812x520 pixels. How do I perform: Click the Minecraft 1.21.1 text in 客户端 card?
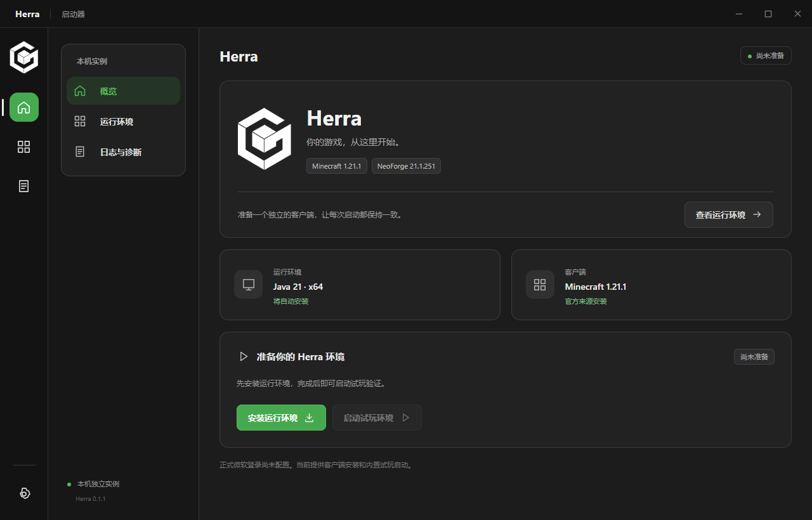point(596,287)
